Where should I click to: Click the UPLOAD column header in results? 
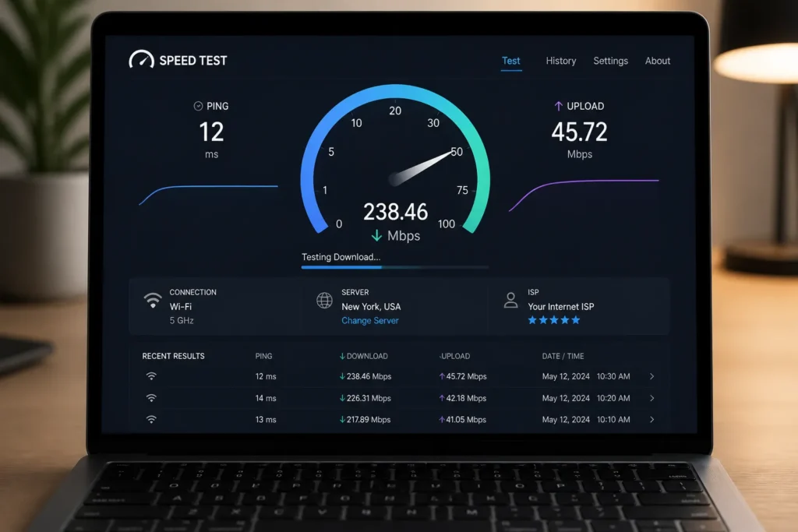click(455, 356)
